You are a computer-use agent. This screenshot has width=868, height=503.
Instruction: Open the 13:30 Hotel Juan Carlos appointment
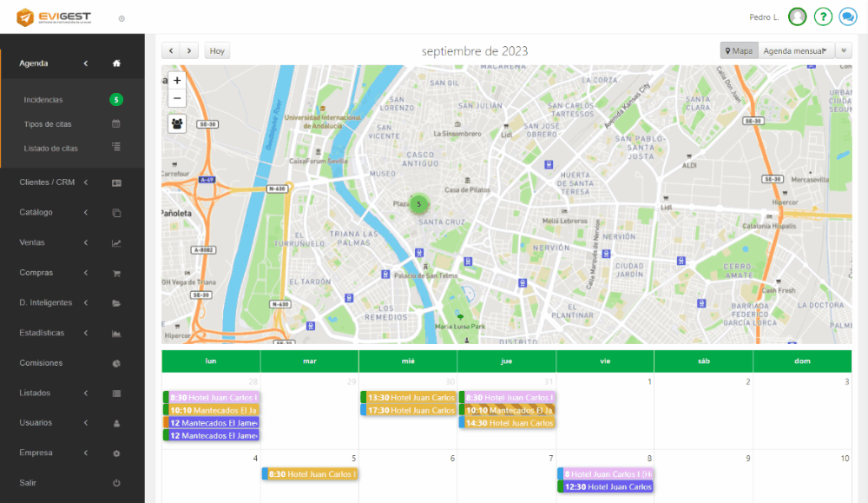[408, 397]
